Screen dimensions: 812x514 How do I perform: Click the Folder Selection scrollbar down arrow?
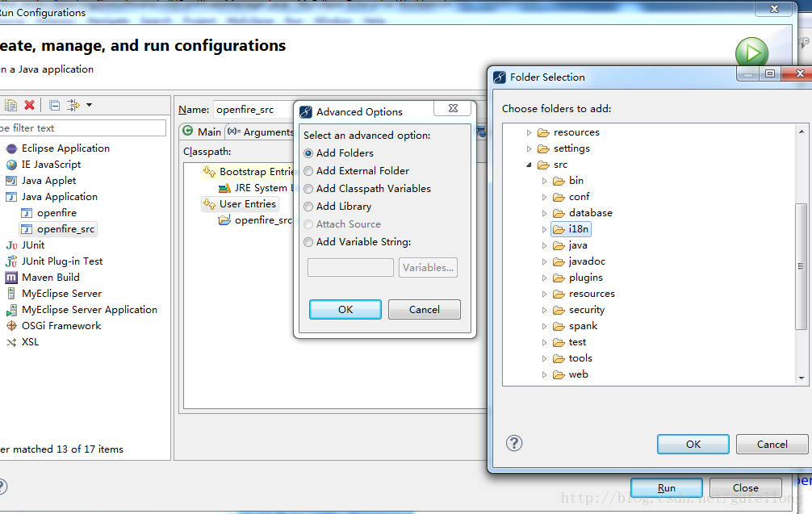[802, 378]
